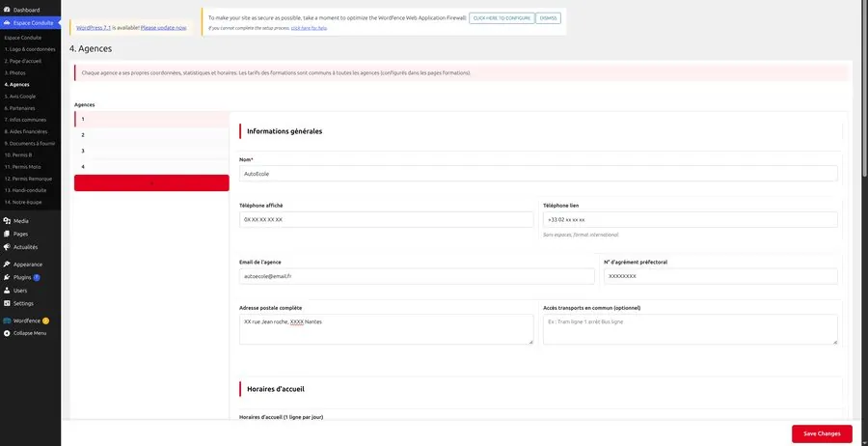868x446 pixels.
Task: Click the Nom input field
Action: click(x=538, y=174)
